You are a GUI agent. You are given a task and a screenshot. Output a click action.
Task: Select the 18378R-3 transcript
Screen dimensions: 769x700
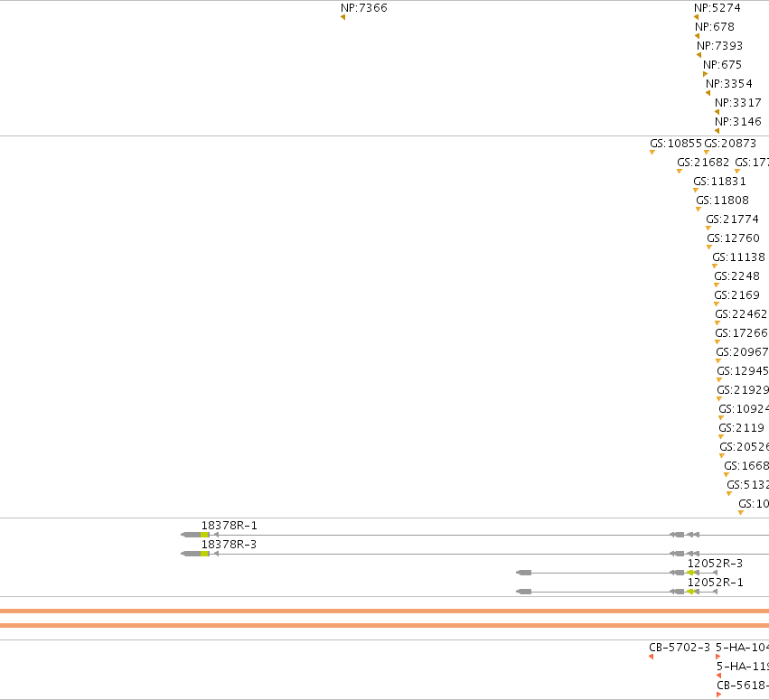click(x=229, y=545)
